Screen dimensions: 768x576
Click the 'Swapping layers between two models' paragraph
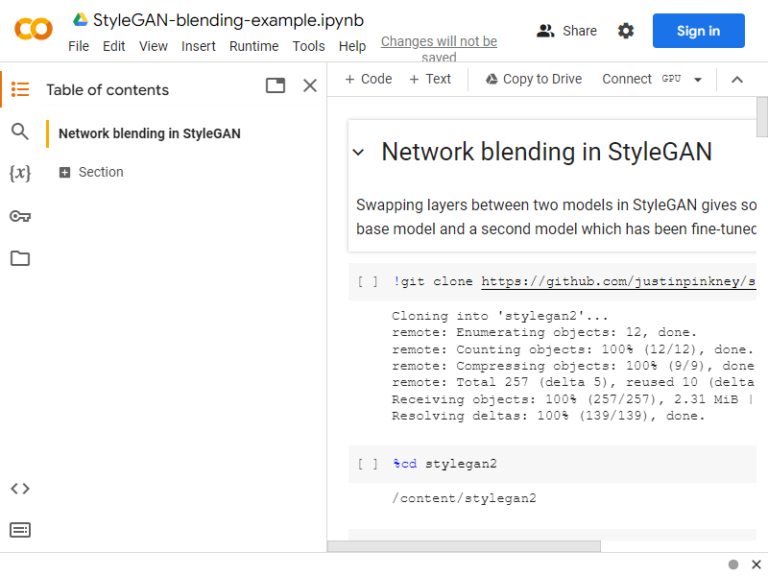click(x=556, y=217)
